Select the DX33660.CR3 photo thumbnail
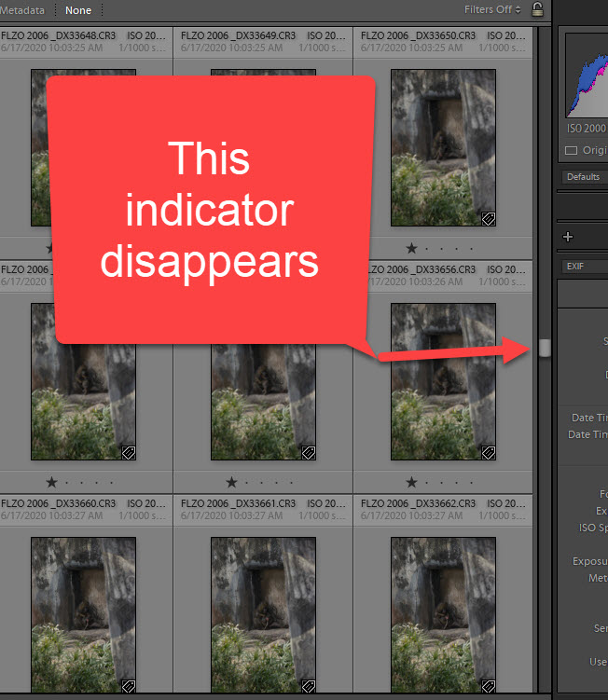This screenshot has width=608, height=700. click(x=83, y=615)
